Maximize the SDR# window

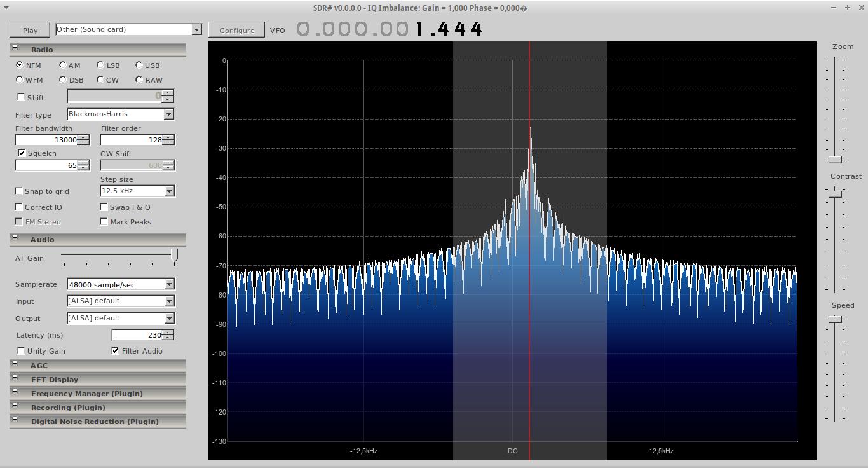coord(848,8)
